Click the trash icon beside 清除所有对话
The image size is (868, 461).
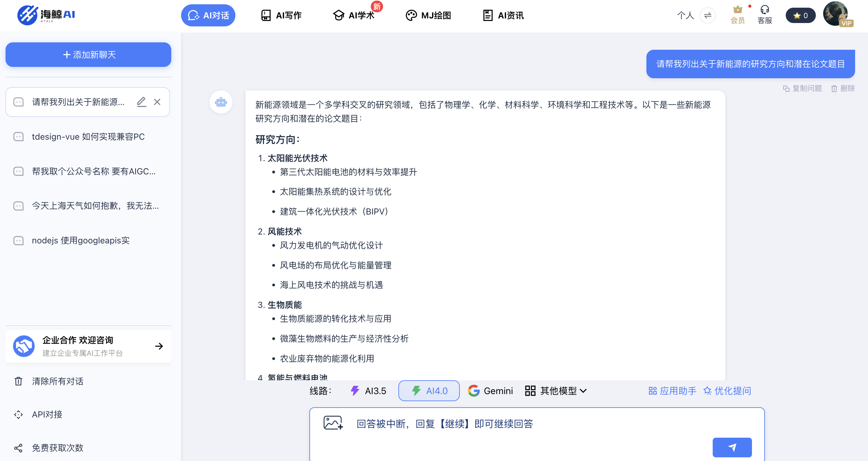point(18,381)
